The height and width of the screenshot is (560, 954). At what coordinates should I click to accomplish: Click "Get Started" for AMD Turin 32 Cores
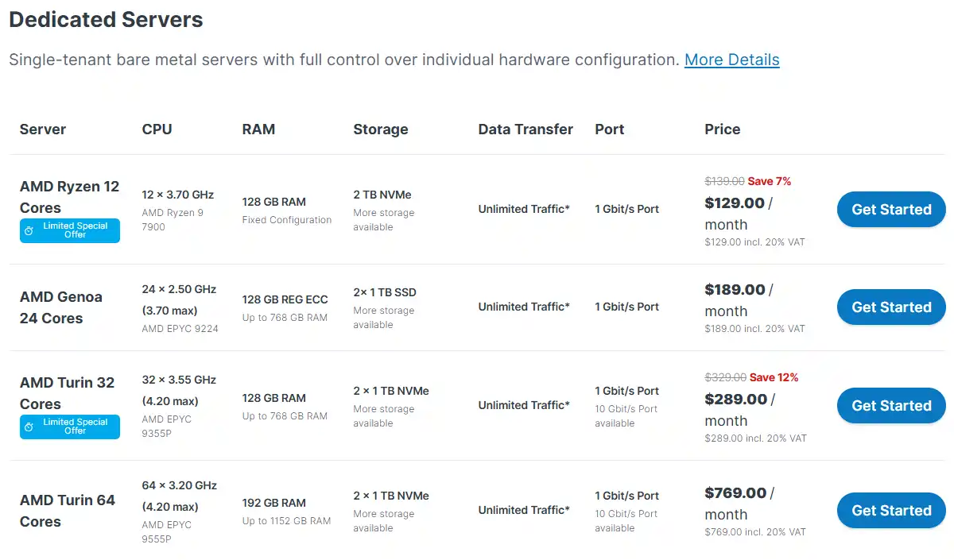pos(891,405)
